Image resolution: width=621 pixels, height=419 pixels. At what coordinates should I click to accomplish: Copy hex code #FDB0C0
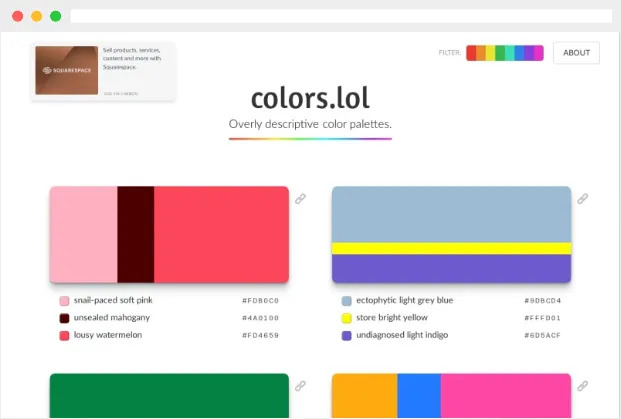tap(260, 301)
